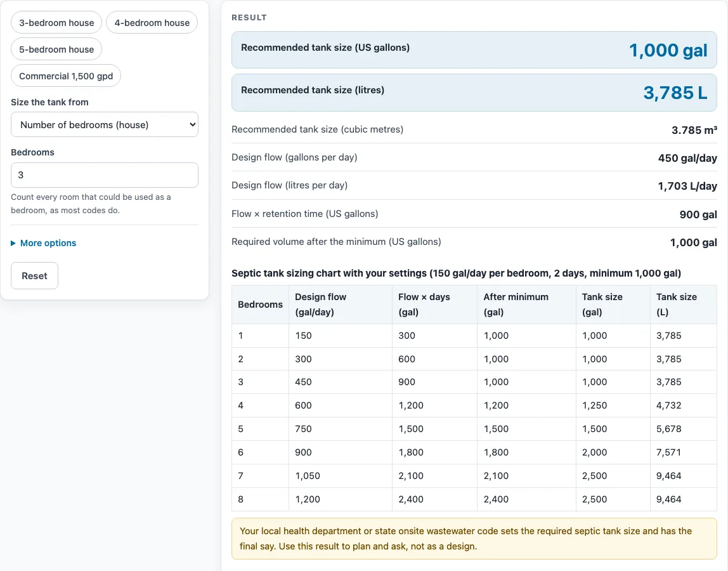Click the After minimum (gal) column header

pos(526,305)
